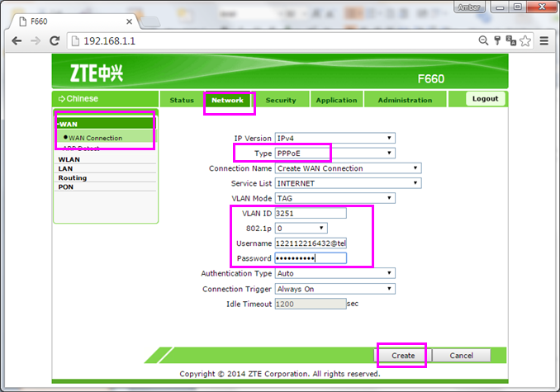Click the Cancel button
The image size is (560, 392).
point(462,356)
